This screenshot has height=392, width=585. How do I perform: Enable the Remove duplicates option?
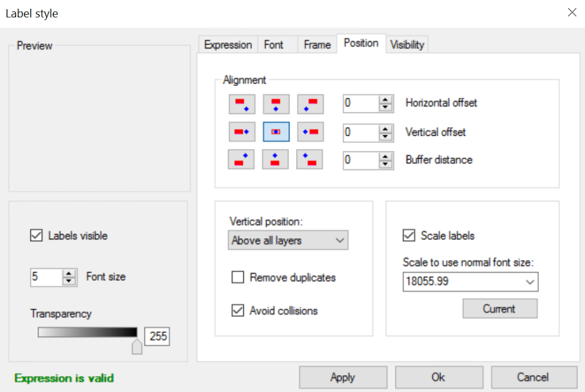pyautogui.click(x=238, y=277)
